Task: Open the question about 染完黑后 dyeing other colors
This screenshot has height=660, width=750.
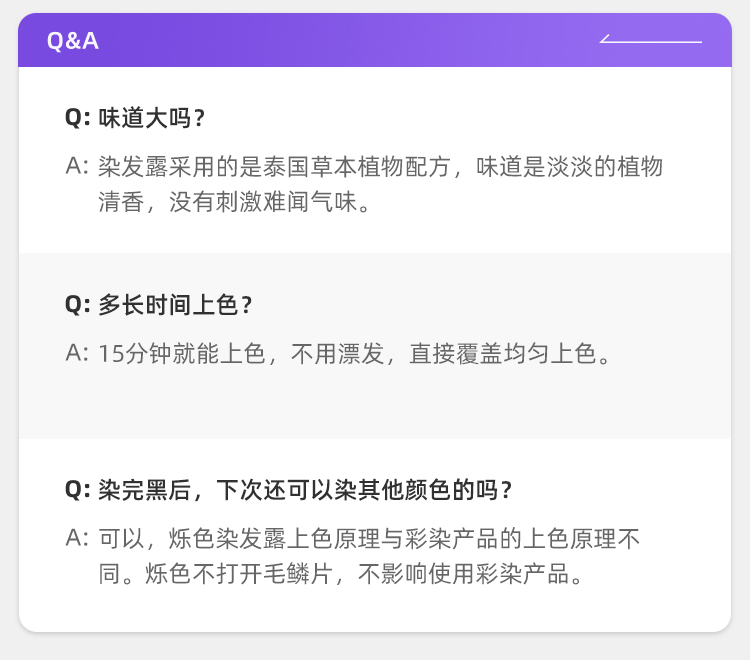Action: point(305,490)
